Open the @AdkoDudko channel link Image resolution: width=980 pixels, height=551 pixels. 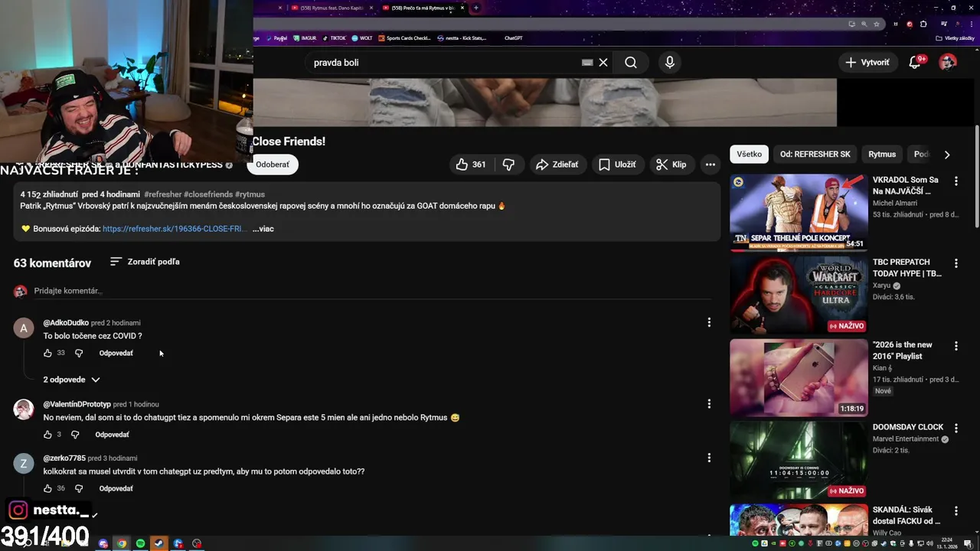pyautogui.click(x=66, y=323)
